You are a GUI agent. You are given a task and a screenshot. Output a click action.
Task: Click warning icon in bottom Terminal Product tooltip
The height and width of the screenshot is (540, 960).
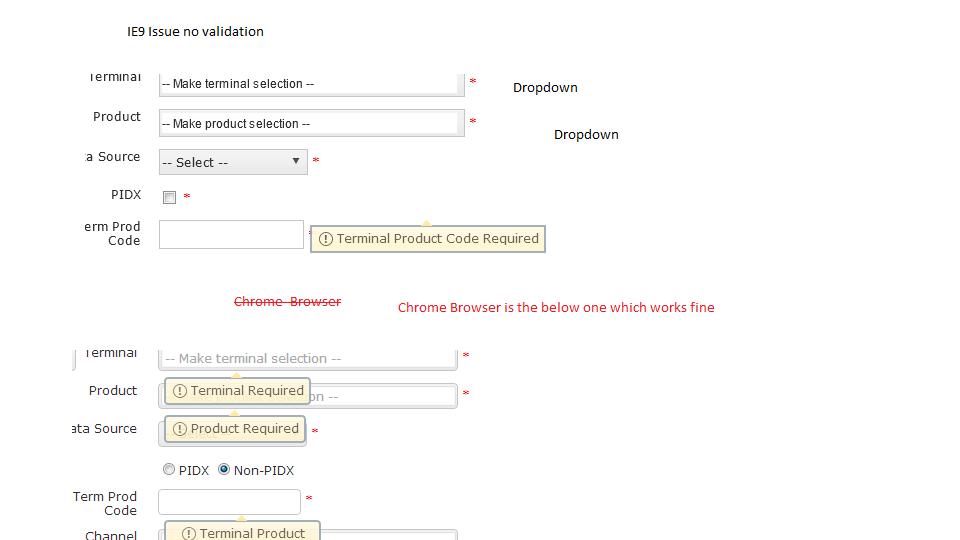click(189, 534)
